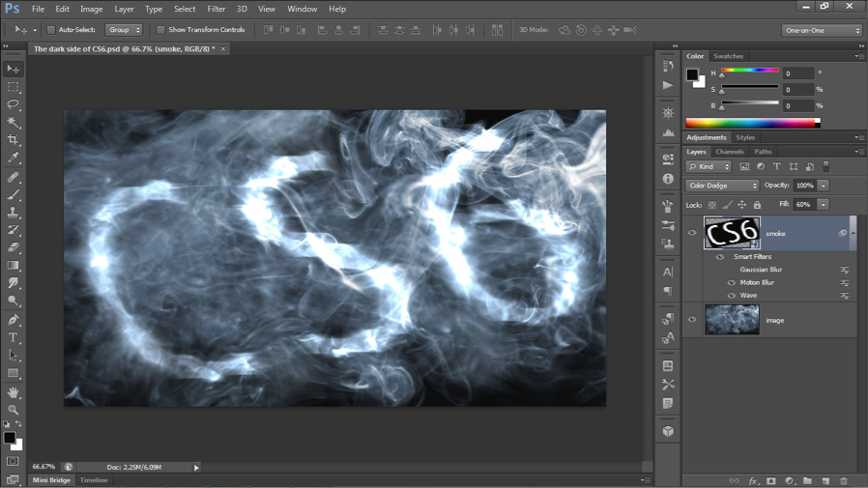Select the Pen tool

(x=14, y=320)
